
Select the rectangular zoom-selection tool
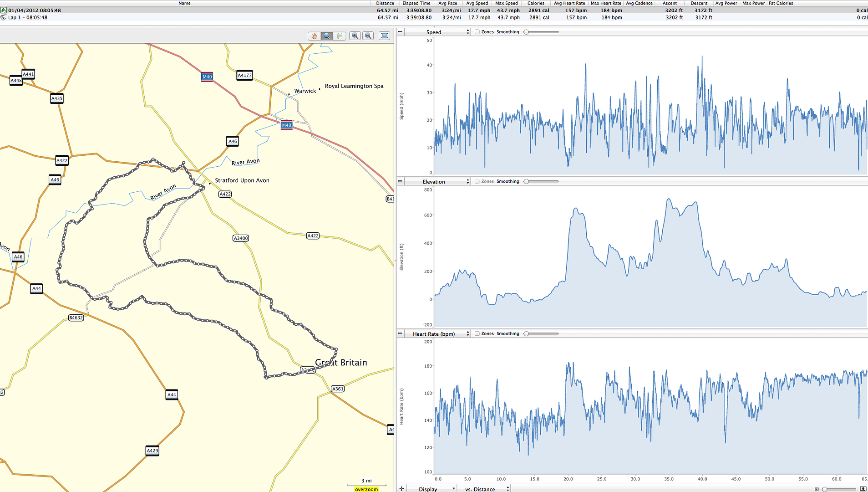click(384, 36)
